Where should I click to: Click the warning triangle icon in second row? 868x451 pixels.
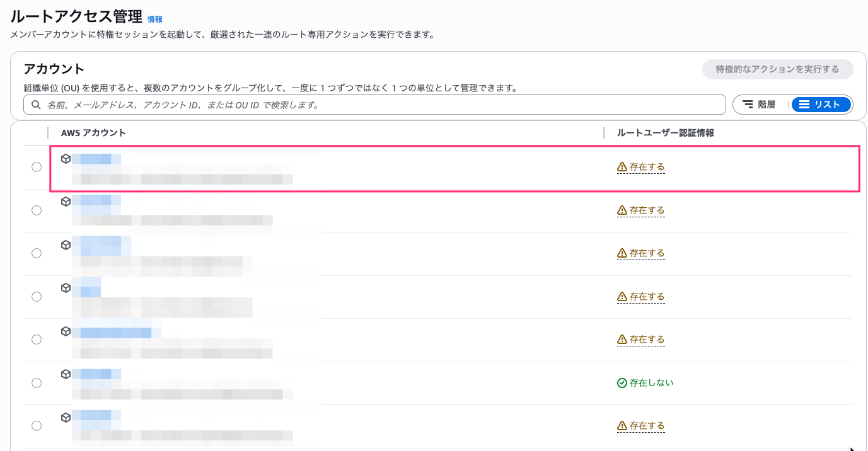[x=622, y=210]
